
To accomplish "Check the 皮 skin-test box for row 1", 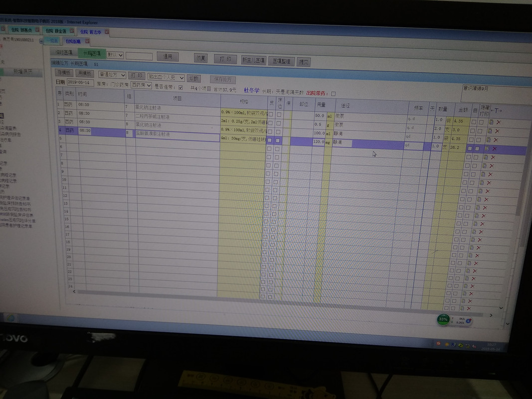I will coord(271,114).
